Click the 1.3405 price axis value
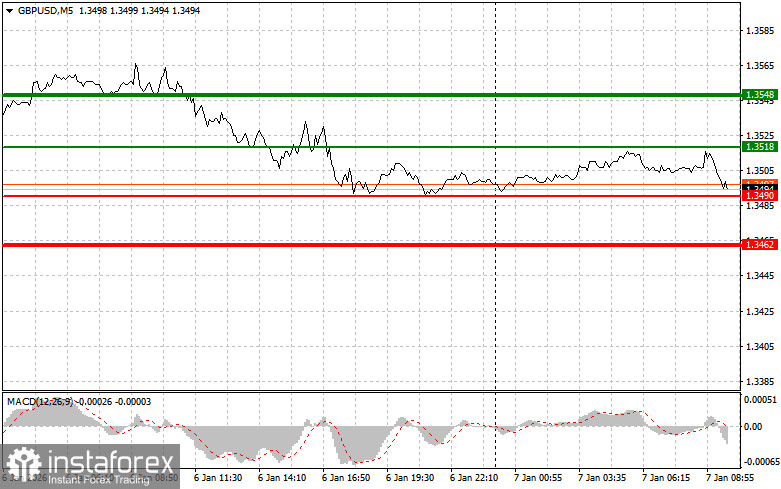 (760, 346)
